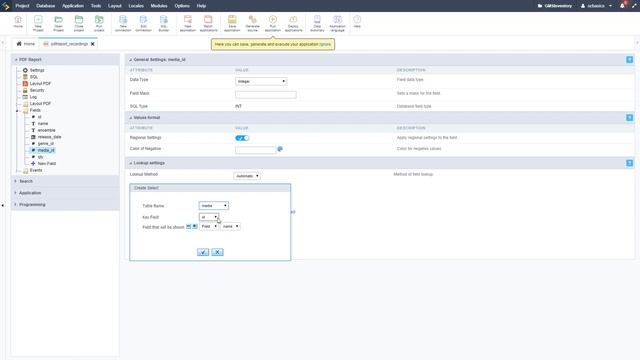Click the Batch applications toolbar icon
Viewport: 640px width, 360px height.
pyautogui.click(x=208, y=23)
